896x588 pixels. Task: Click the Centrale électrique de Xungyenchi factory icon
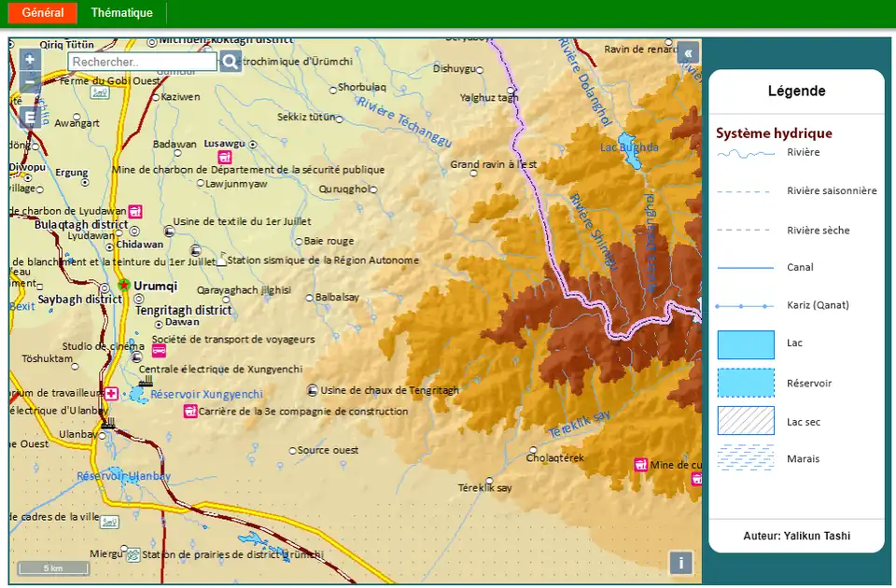pos(145,381)
